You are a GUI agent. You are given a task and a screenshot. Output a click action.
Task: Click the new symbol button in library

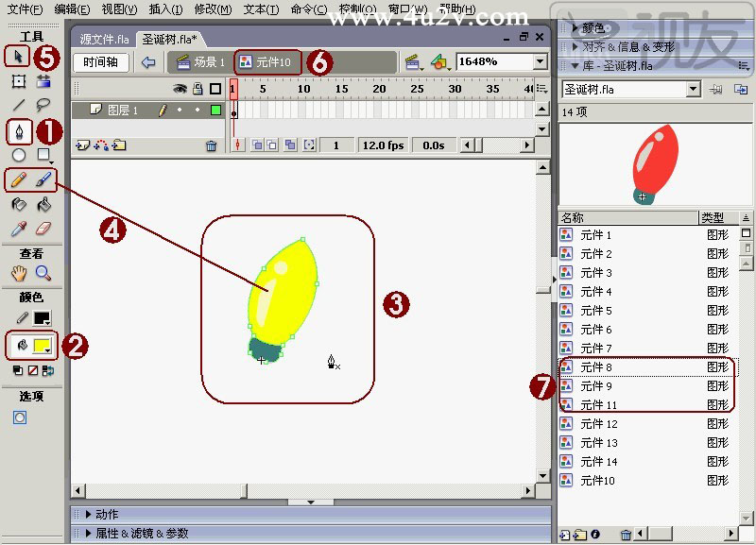[x=564, y=535]
